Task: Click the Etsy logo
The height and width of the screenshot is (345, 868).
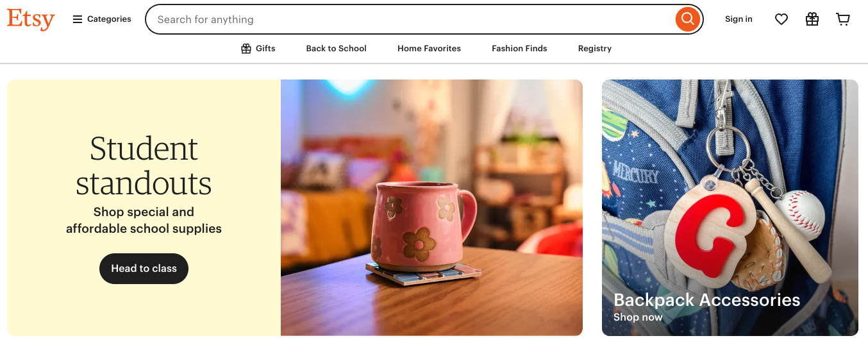Action: pyautogui.click(x=31, y=19)
